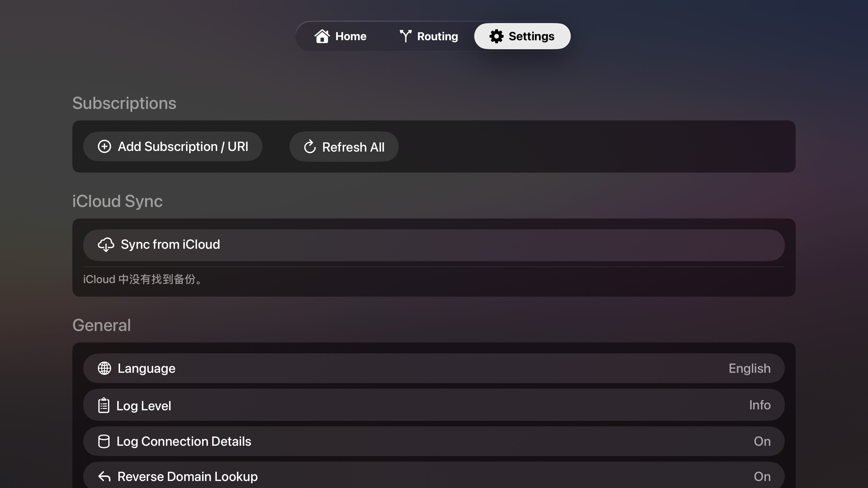The height and width of the screenshot is (488, 868).
Task: Click the circular refresh arrow icon
Action: 310,147
